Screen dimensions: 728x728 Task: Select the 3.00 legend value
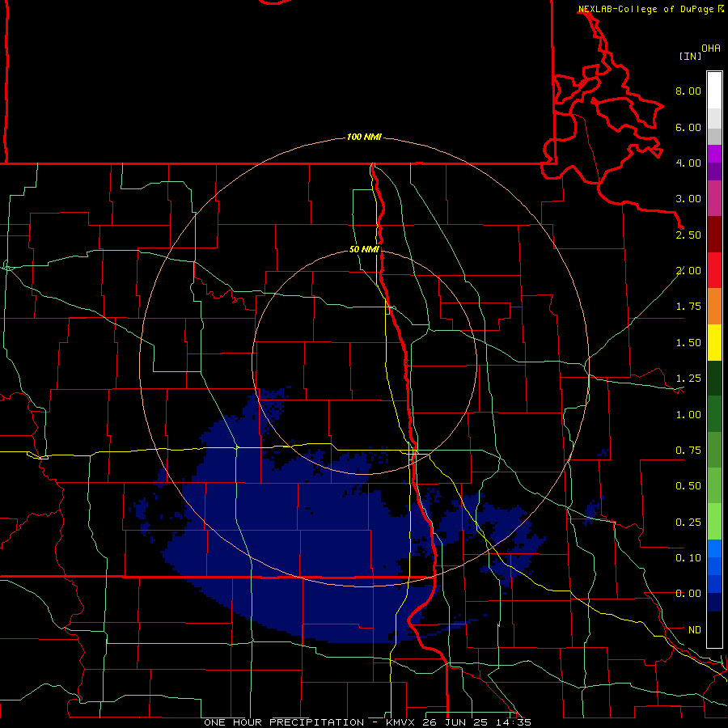(688, 199)
